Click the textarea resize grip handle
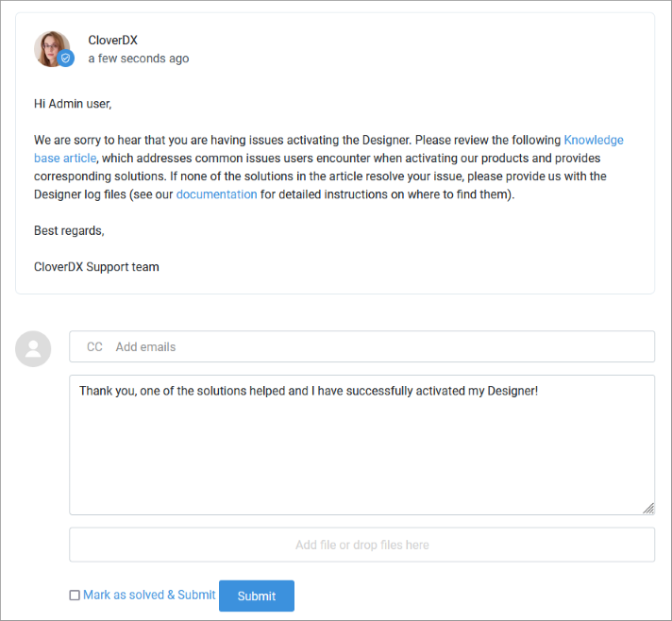This screenshot has width=672, height=621. [x=648, y=509]
